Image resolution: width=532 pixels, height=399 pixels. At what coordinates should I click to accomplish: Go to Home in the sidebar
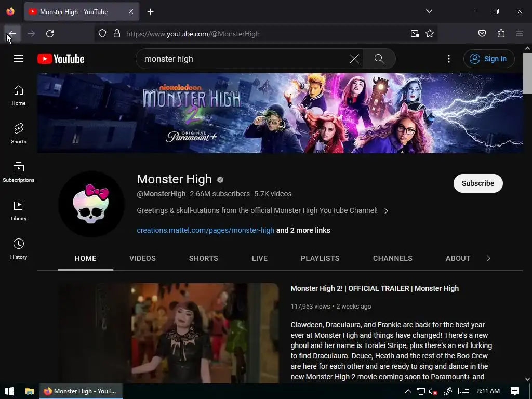19,96
